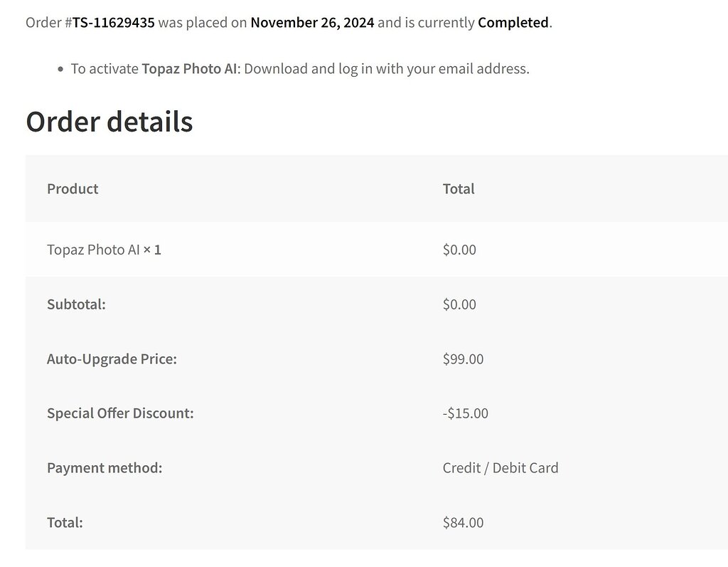Click the $0.00 subtotal amount
The width and height of the screenshot is (728, 567).
coord(459,304)
